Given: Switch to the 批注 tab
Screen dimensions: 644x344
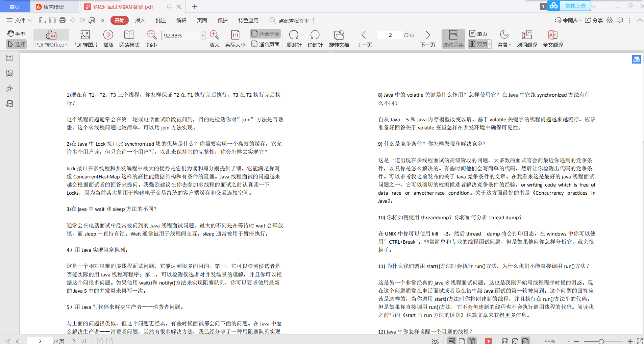Looking at the screenshot, I should pyautogui.click(x=161, y=20).
